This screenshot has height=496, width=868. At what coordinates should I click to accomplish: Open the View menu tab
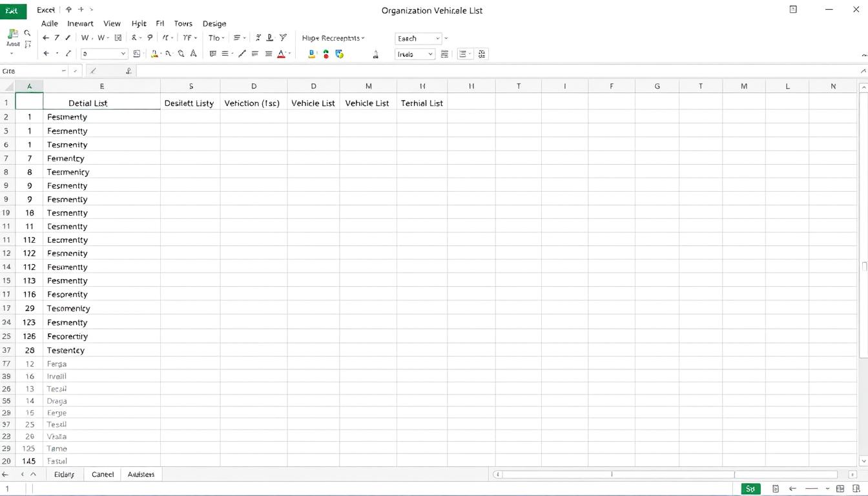coord(112,23)
